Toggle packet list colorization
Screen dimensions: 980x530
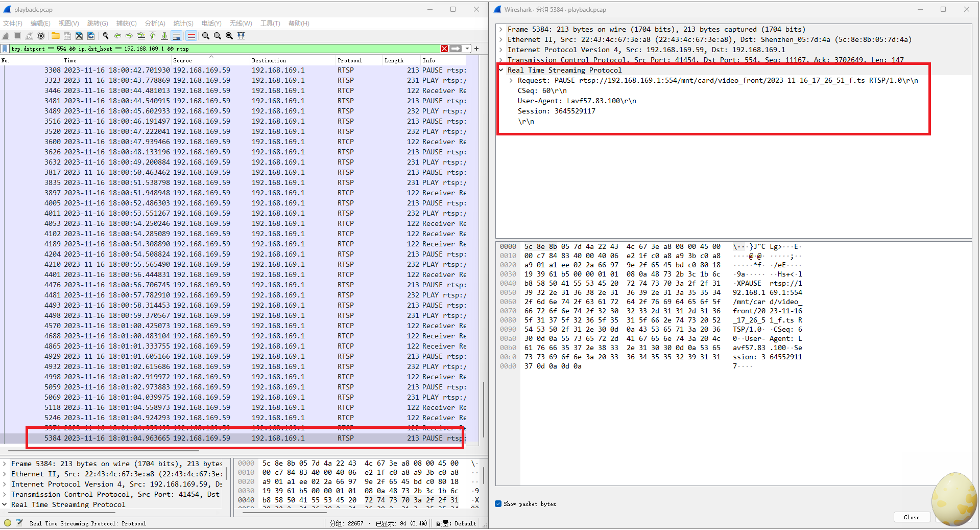[x=192, y=36]
